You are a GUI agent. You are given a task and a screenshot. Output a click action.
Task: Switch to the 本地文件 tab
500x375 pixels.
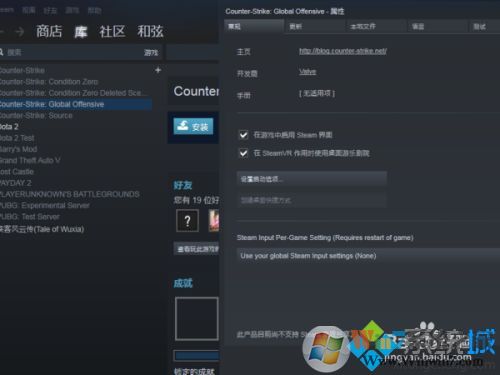pos(376,26)
